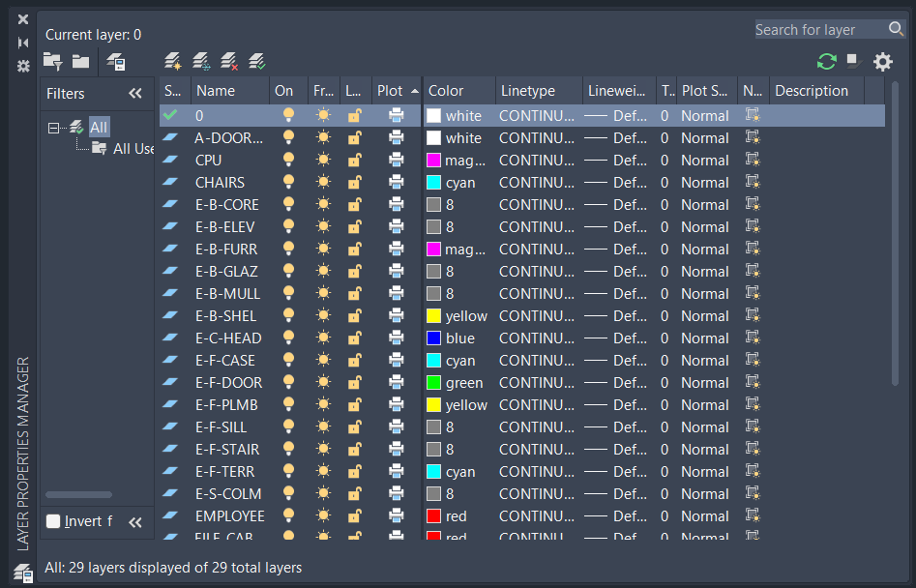The height and width of the screenshot is (588, 916).
Task: Check the Invert filter checkbox
Action: click(x=53, y=521)
